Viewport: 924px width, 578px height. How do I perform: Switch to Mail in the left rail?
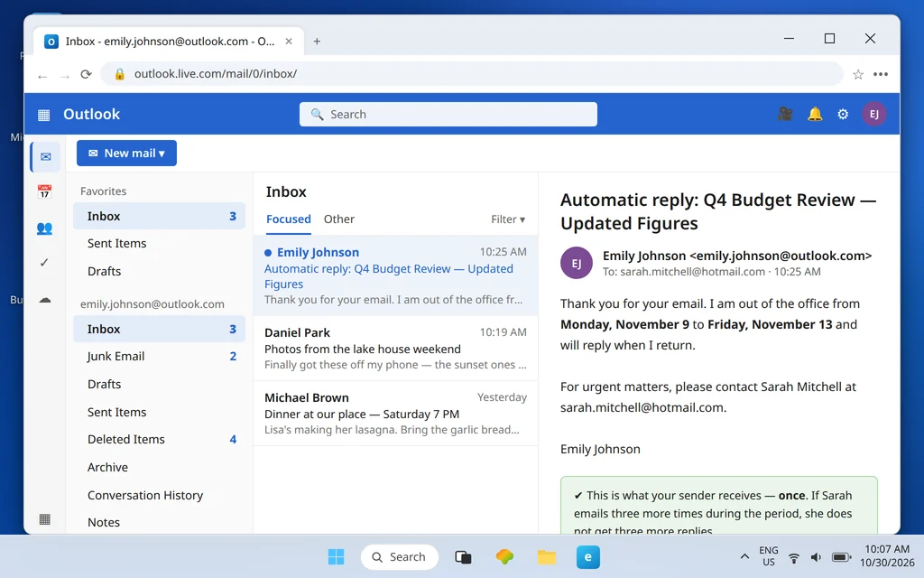point(45,157)
